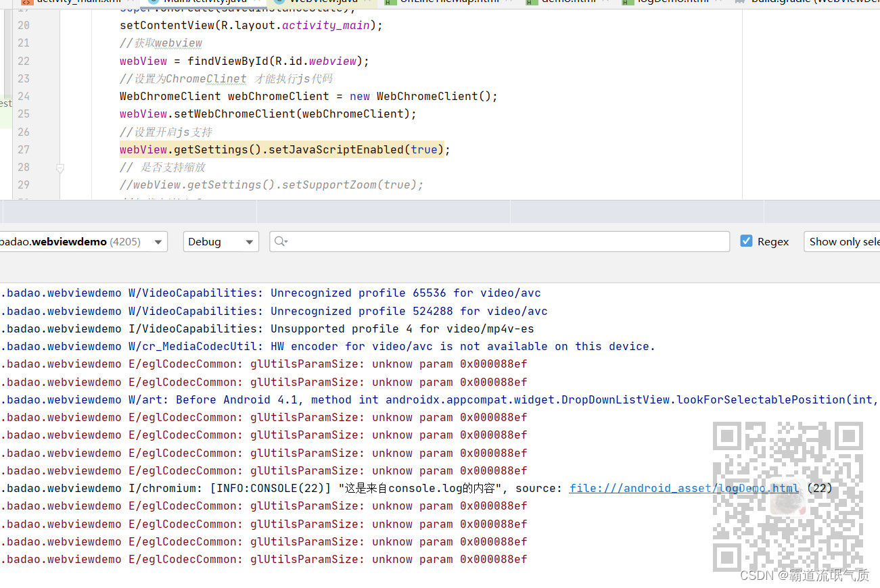Open the file:///android_asset/logDemo.html link
880x588 pixels.
[683, 488]
